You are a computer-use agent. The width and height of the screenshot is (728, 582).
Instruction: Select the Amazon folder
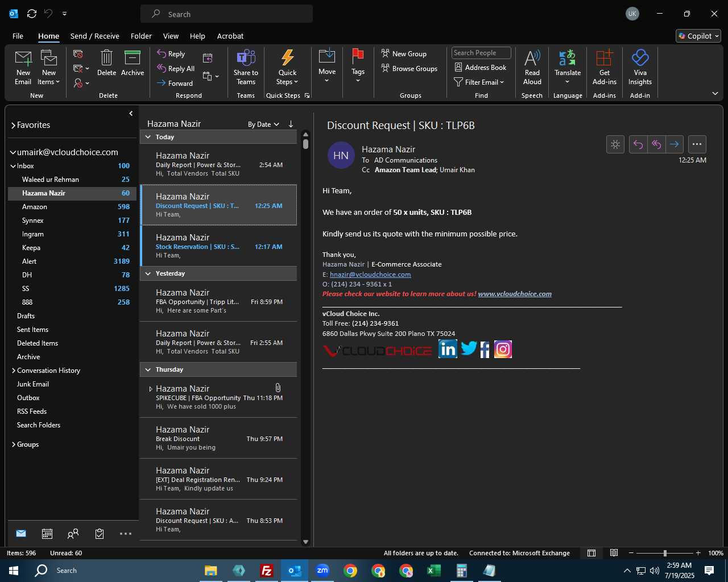click(x=72, y=207)
